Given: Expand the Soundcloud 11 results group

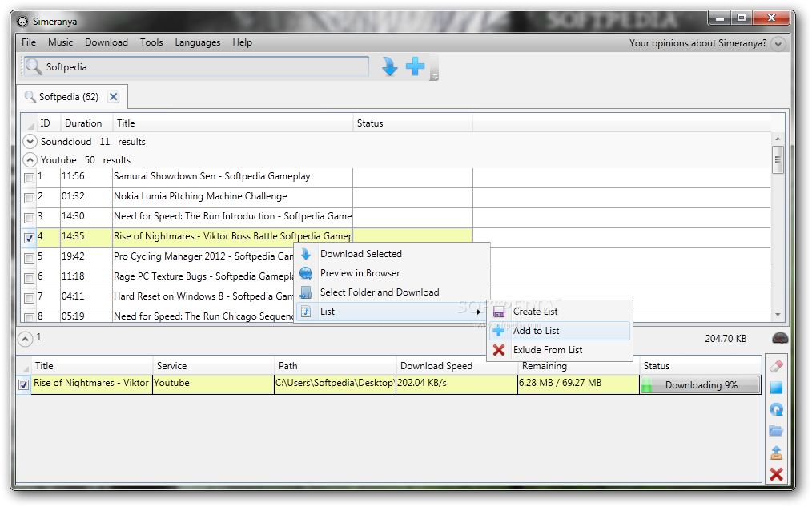Looking at the screenshot, I should 30,142.
